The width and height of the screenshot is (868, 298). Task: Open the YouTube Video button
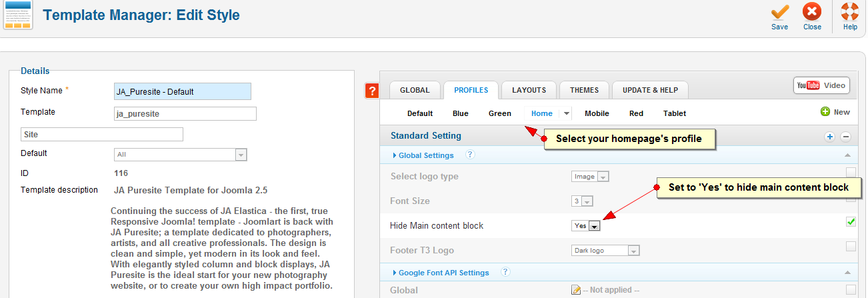821,85
